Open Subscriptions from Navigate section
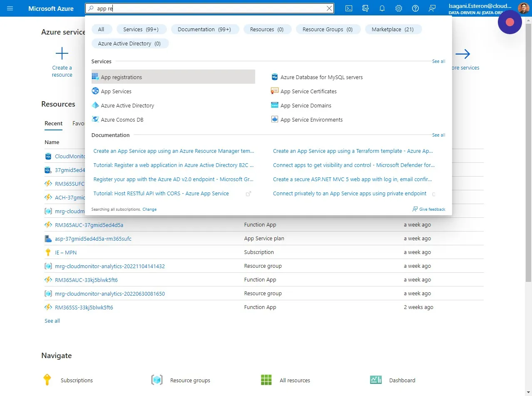 click(77, 380)
